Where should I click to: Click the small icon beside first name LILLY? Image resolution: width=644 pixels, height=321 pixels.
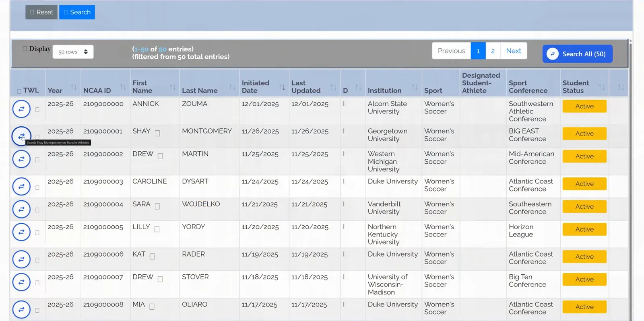click(157, 229)
